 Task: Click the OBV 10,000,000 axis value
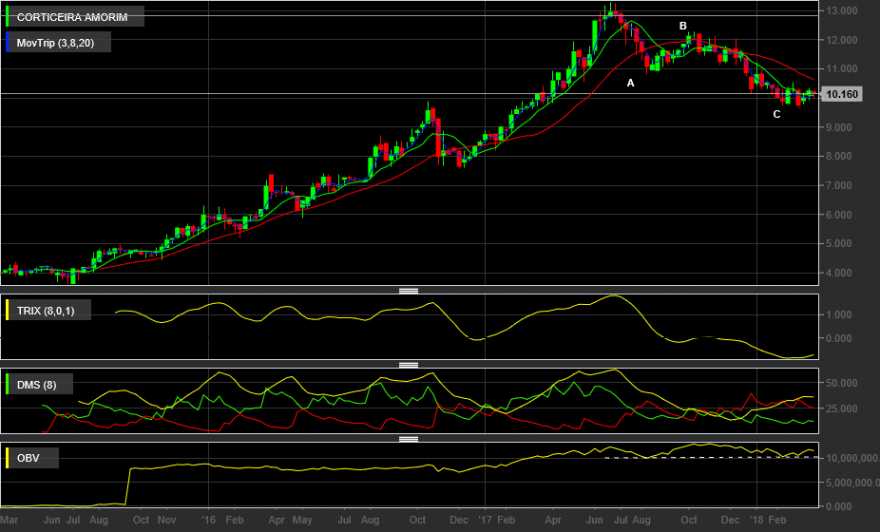point(852,458)
